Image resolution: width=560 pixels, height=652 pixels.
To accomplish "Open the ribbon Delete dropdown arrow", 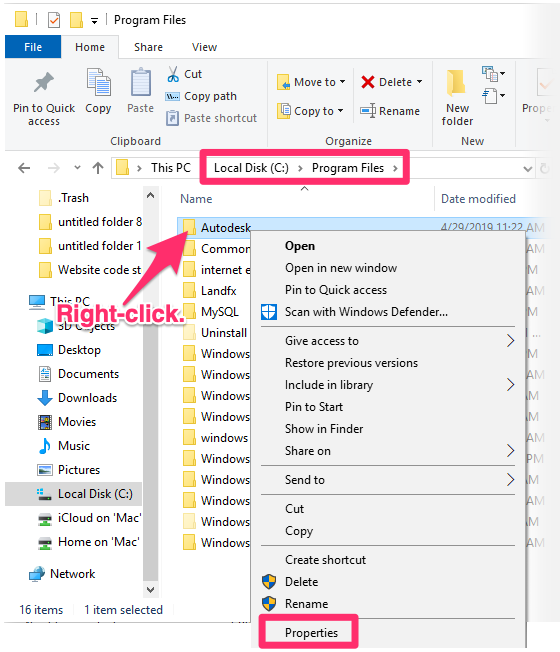I will (419, 82).
